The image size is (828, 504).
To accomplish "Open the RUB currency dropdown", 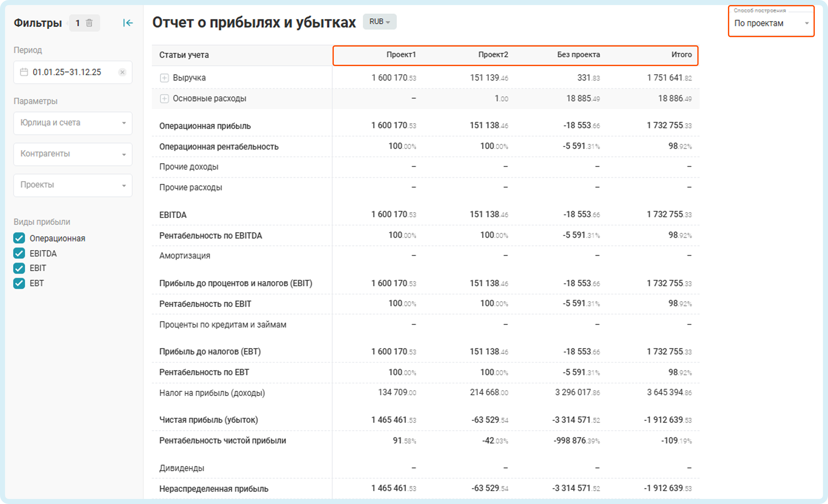I will click(379, 21).
